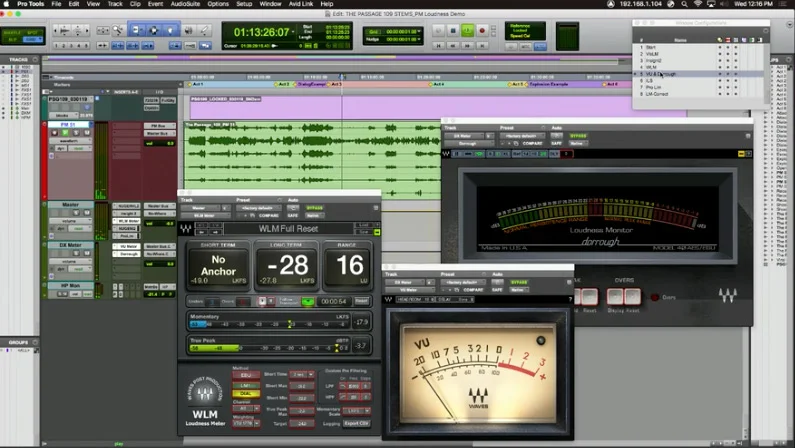Open the Momentary Scale dropdown in WLM

pos(356,411)
